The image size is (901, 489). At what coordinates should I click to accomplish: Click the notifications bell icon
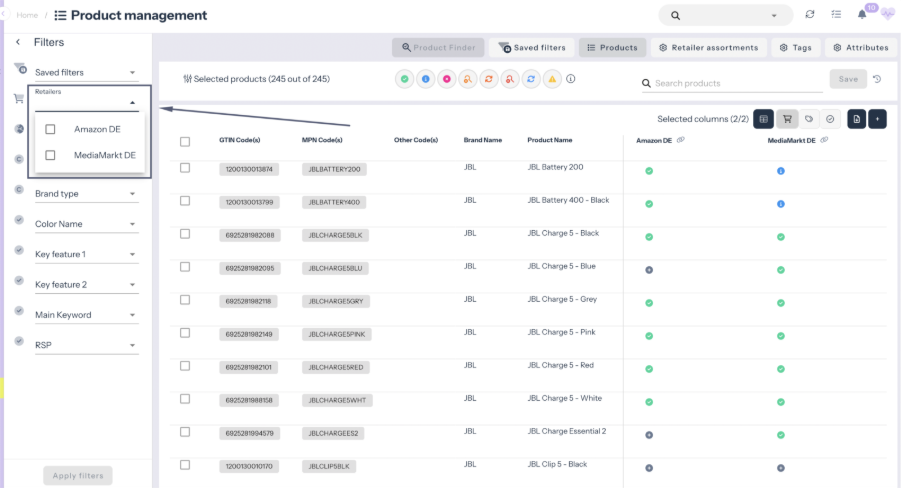point(862,15)
